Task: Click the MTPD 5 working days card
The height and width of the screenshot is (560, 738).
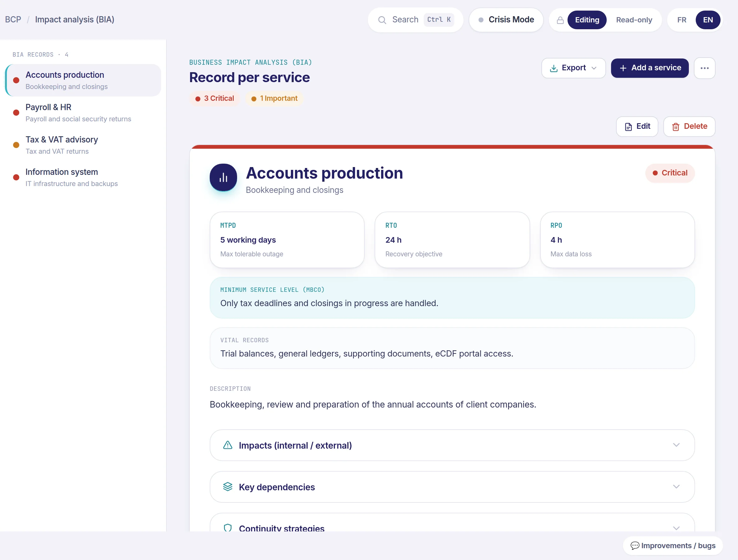Action: [x=287, y=240]
